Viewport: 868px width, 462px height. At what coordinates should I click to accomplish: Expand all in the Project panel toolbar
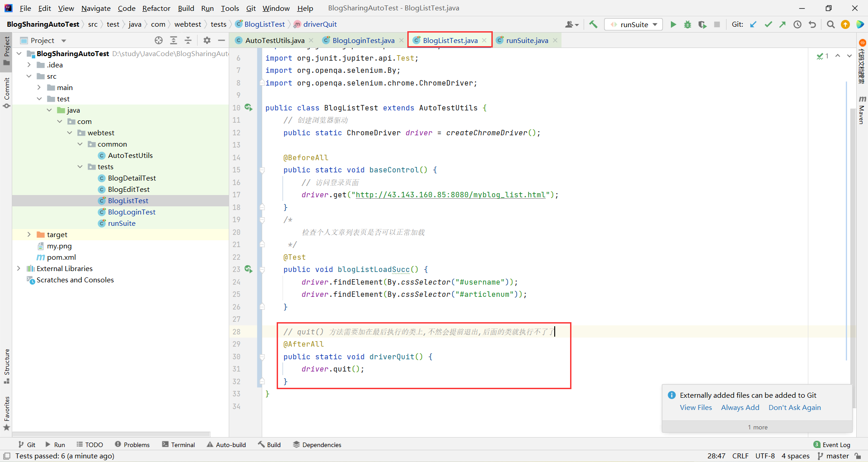coord(174,40)
